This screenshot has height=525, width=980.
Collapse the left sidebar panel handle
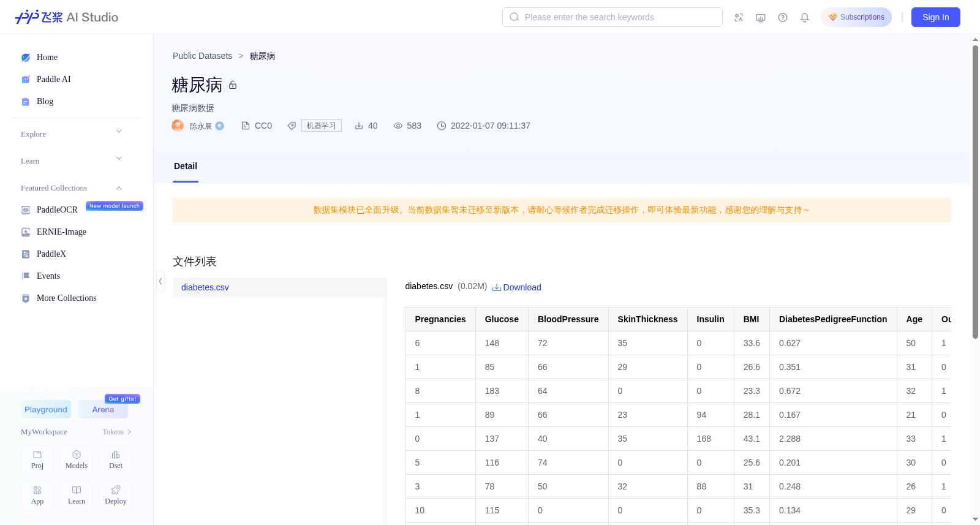click(x=160, y=281)
